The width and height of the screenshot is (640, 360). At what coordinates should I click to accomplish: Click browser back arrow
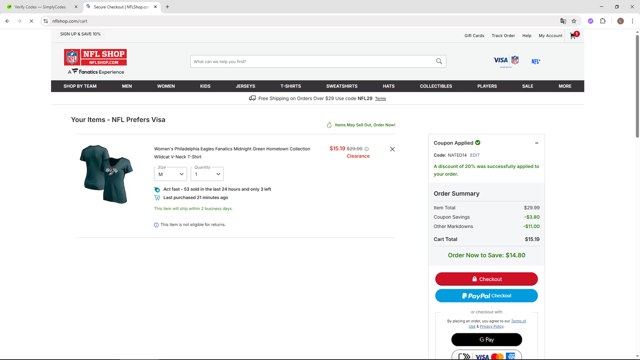[7, 21]
